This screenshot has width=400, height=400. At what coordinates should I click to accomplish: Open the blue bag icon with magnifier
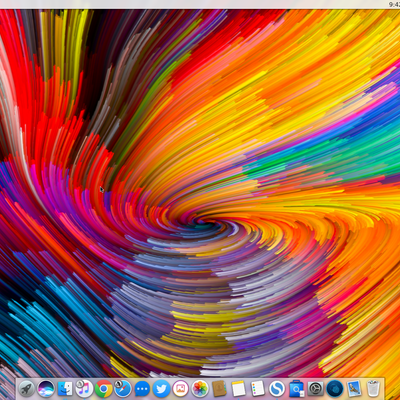296,389
